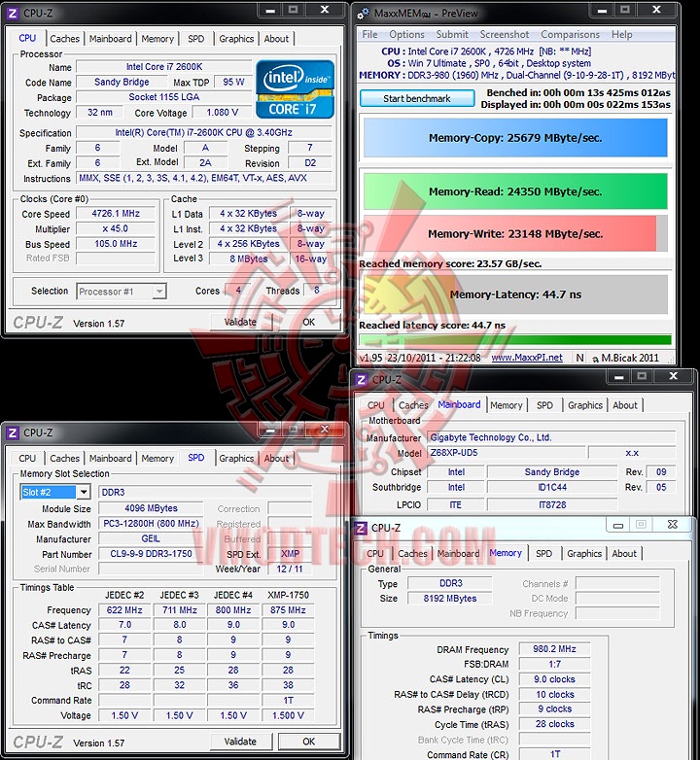The height and width of the screenshot is (760, 700).
Task: Open Mainboard tab in CPU window
Action: coord(110,39)
